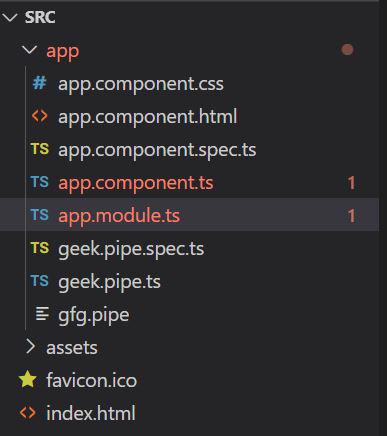The height and width of the screenshot is (436, 387).
Task: Click the red modified dot on app folder
Action: click(347, 50)
